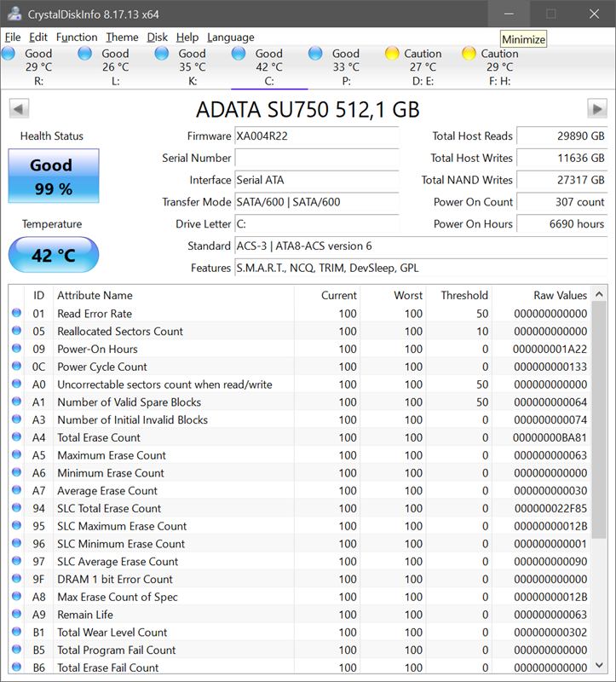The image size is (616, 682).
Task: Open the Disk menu
Action: click(158, 38)
